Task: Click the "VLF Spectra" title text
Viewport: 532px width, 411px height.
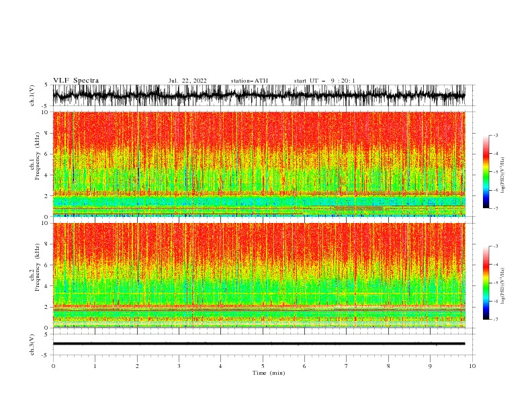Action: pos(76,81)
